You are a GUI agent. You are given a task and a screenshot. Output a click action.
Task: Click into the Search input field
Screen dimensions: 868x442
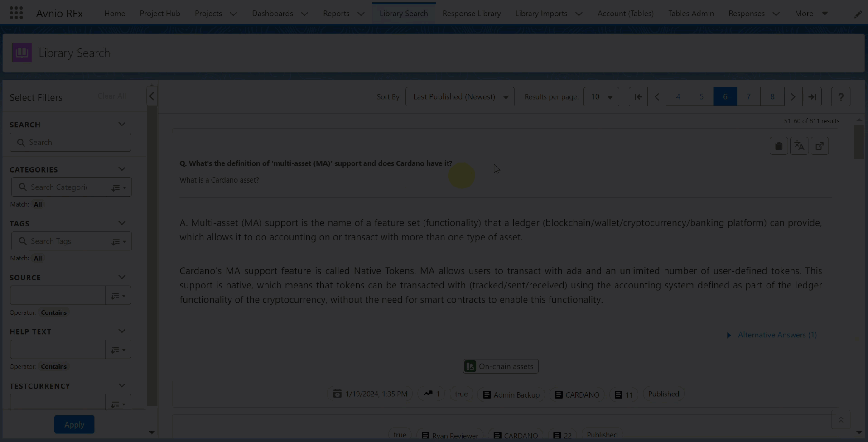point(70,142)
